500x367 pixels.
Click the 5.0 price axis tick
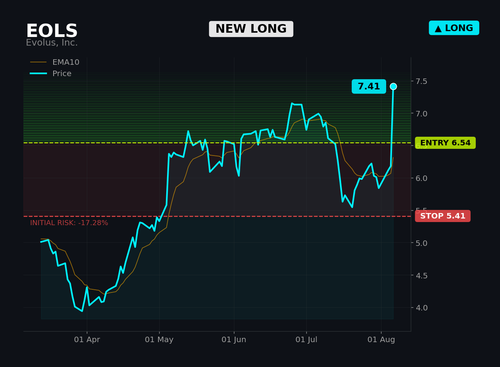coord(421,243)
